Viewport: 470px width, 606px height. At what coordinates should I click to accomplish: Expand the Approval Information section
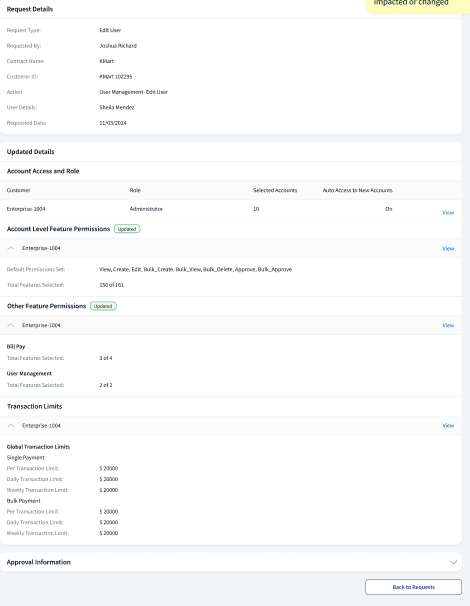click(453, 562)
